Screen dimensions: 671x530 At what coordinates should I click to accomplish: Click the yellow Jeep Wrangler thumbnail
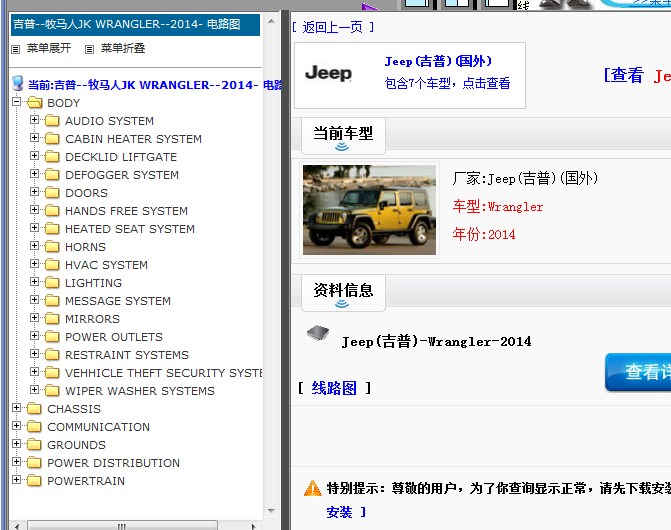click(x=369, y=210)
